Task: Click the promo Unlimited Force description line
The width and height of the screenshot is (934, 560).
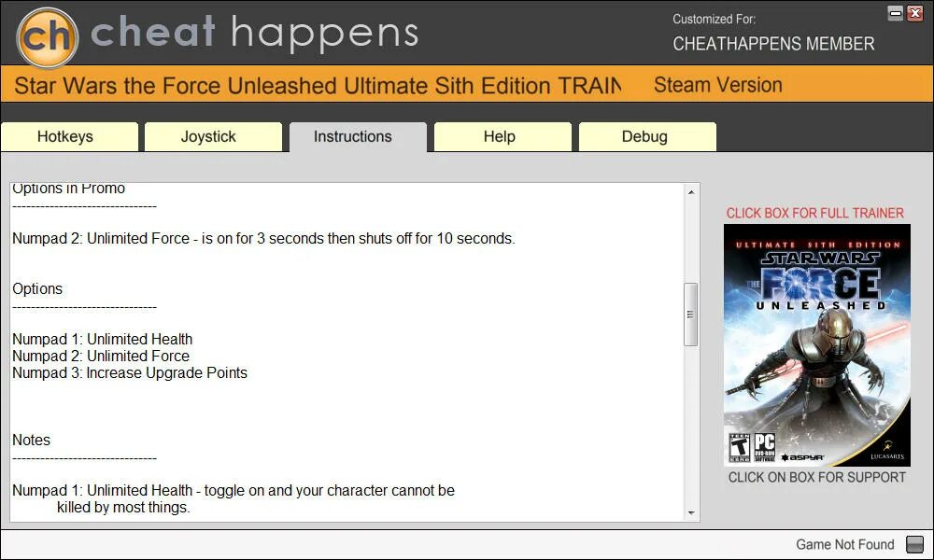Action: tap(263, 239)
